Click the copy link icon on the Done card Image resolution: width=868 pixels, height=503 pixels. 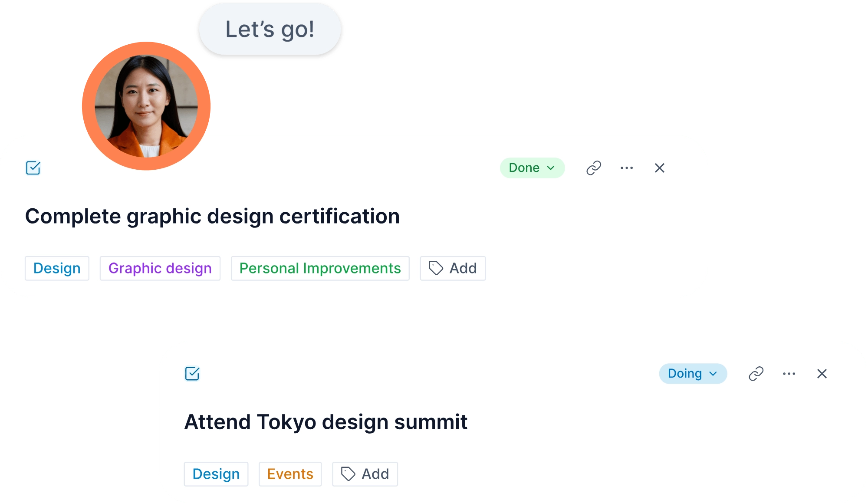tap(594, 168)
